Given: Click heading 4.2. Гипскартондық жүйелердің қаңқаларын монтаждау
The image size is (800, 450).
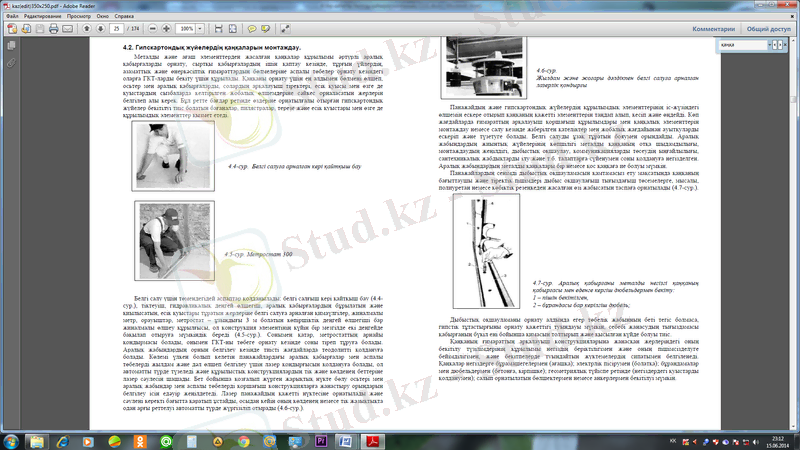Looking at the screenshot, I should pyautogui.click(x=212, y=47).
